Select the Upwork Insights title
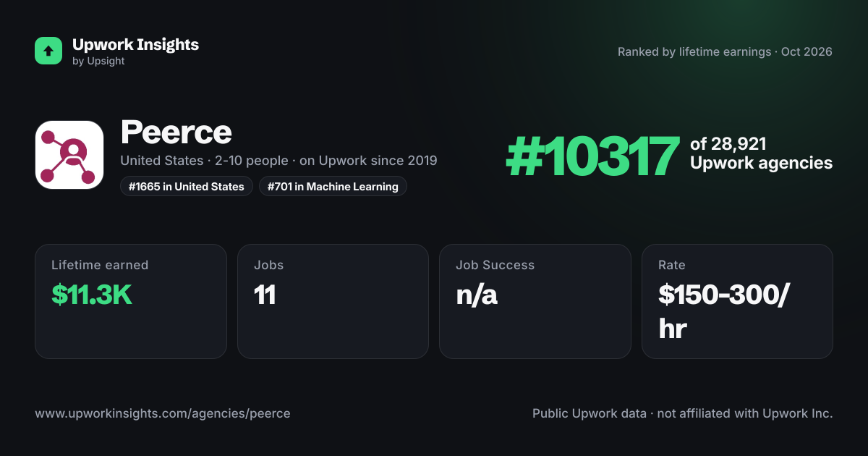This screenshot has width=868, height=456. [x=135, y=44]
